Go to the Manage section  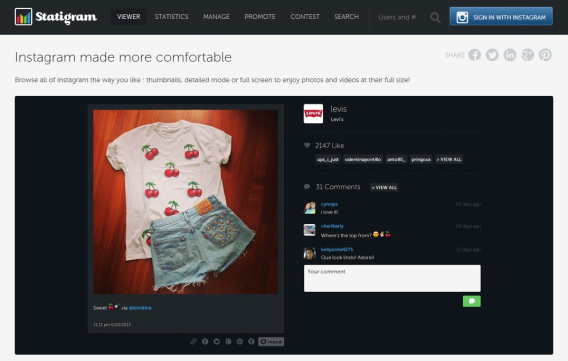216,17
